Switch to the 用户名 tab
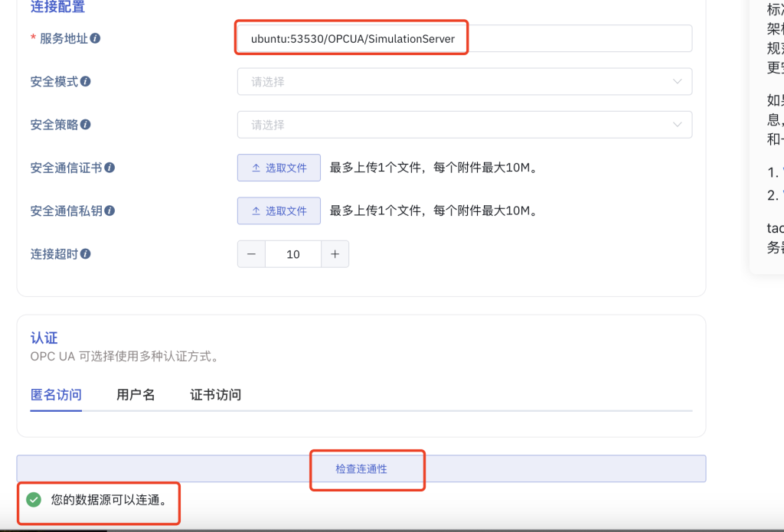 (135, 394)
